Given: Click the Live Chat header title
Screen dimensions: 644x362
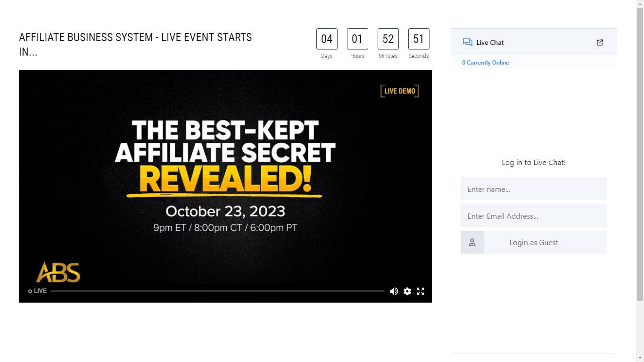Looking at the screenshot, I should click(490, 42).
